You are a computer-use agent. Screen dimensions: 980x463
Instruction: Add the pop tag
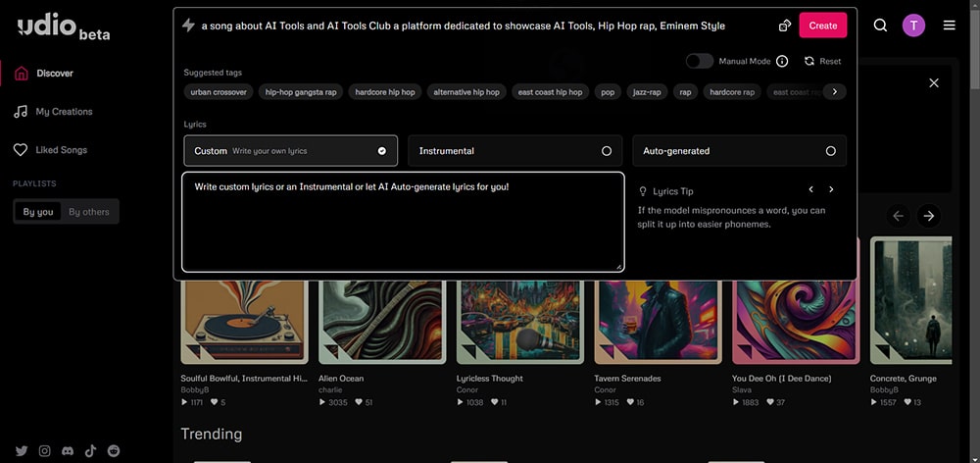[609, 92]
